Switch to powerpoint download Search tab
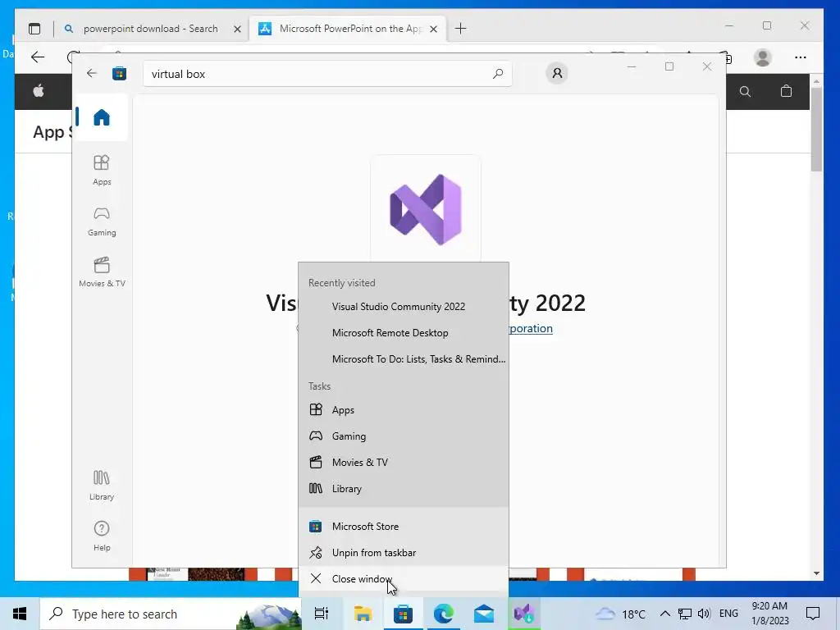This screenshot has height=630, width=840. point(151,29)
